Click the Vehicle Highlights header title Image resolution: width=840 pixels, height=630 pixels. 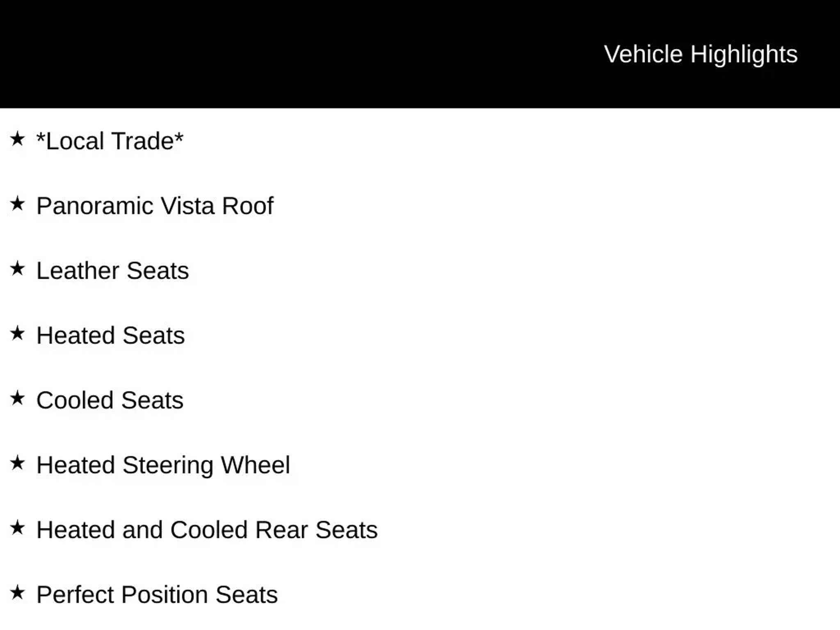(x=701, y=54)
